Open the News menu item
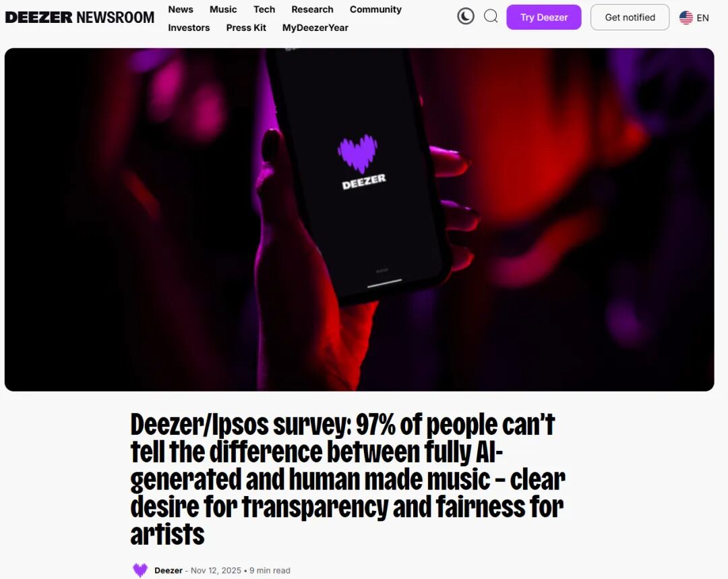Viewport: 728px width, 579px height. pos(181,9)
